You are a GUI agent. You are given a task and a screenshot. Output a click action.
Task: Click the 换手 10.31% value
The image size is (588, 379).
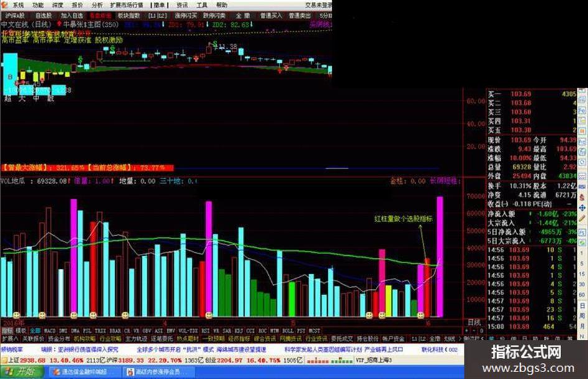520,186
